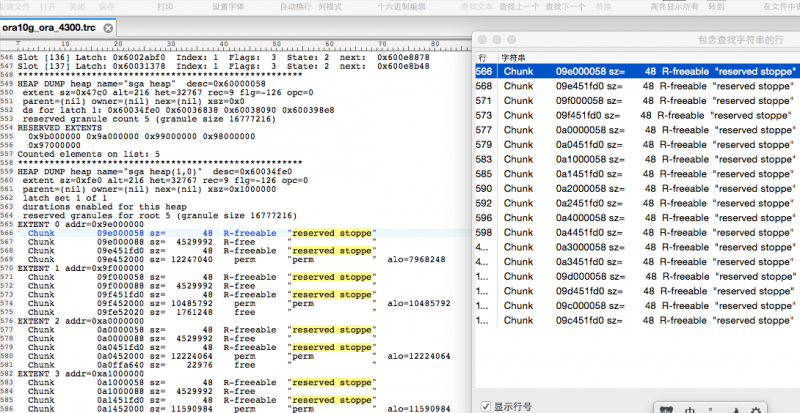Click the 保存 toolbar item
This screenshot has width=800, height=413.
tap(106, 7)
